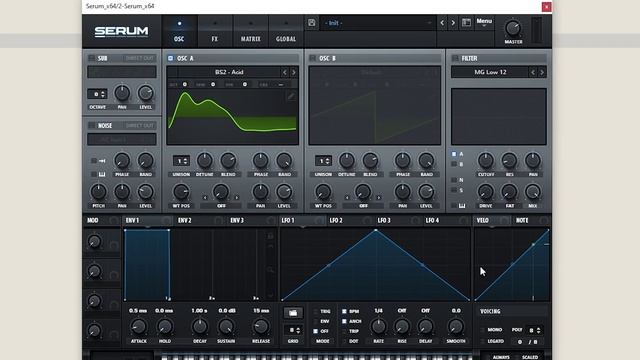Select previous filter type arrow

pyautogui.click(x=533, y=72)
